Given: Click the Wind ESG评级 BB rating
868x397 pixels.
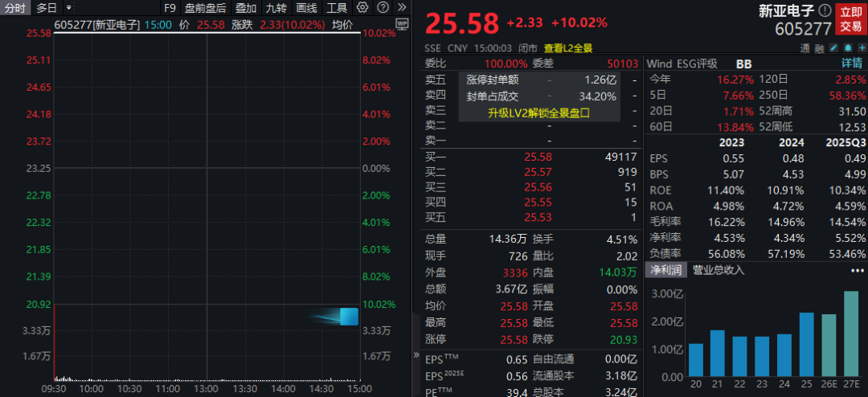Looking at the screenshot, I should (744, 63).
